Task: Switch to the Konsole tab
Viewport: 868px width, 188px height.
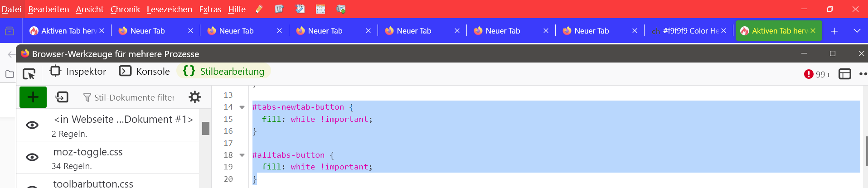Action: click(x=145, y=72)
